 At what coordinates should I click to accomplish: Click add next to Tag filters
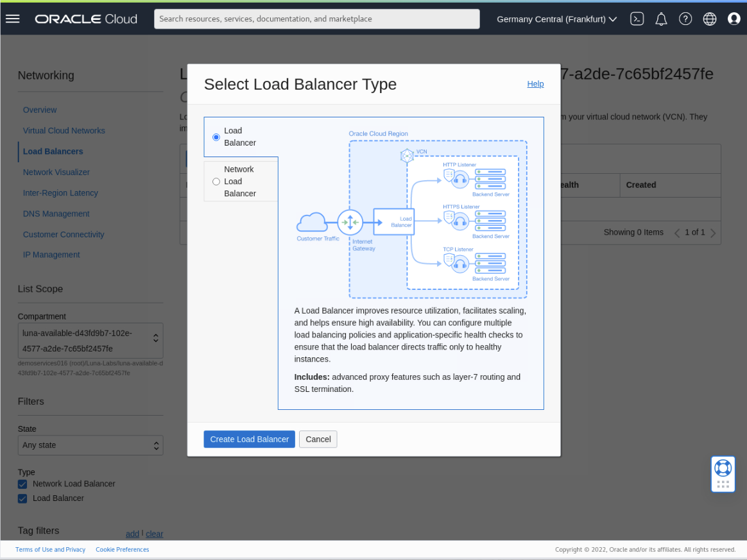point(132,534)
